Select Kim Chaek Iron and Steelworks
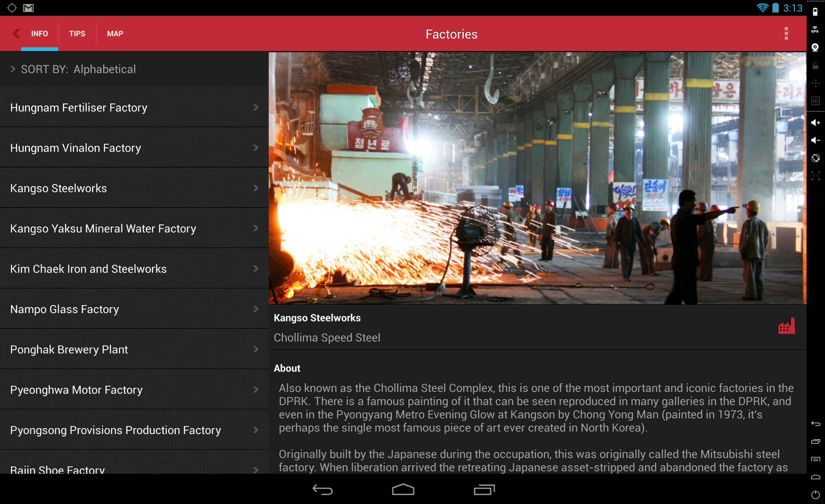The height and width of the screenshot is (504, 825). [88, 269]
